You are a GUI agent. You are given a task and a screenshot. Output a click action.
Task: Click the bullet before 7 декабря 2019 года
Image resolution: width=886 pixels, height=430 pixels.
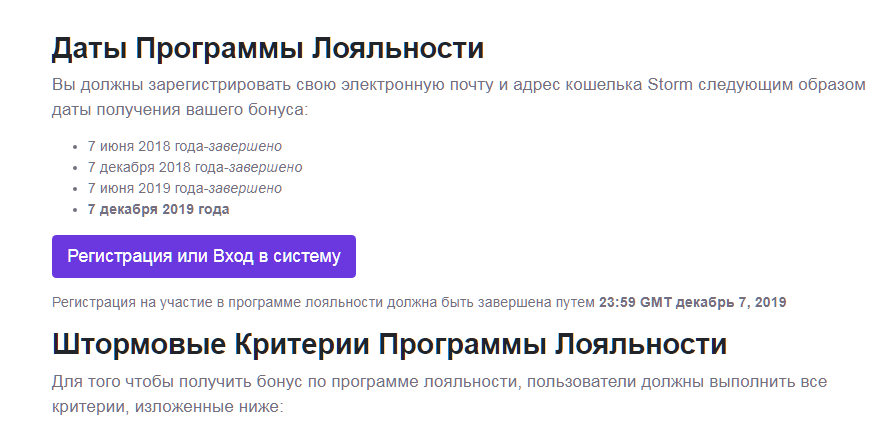click(x=76, y=210)
